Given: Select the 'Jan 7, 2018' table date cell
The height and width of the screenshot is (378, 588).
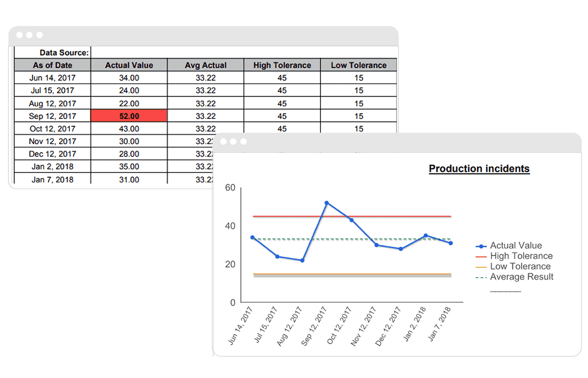Looking at the screenshot, I should click(x=52, y=179).
